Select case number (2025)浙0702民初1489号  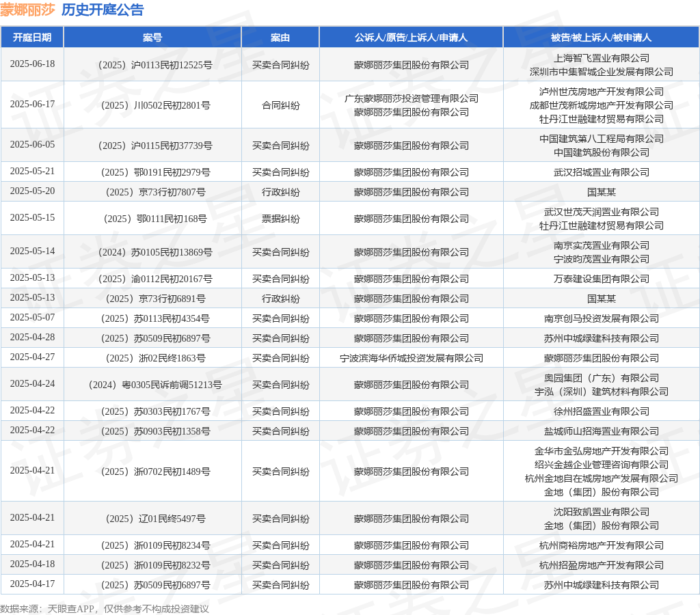(x=155, y=471)
